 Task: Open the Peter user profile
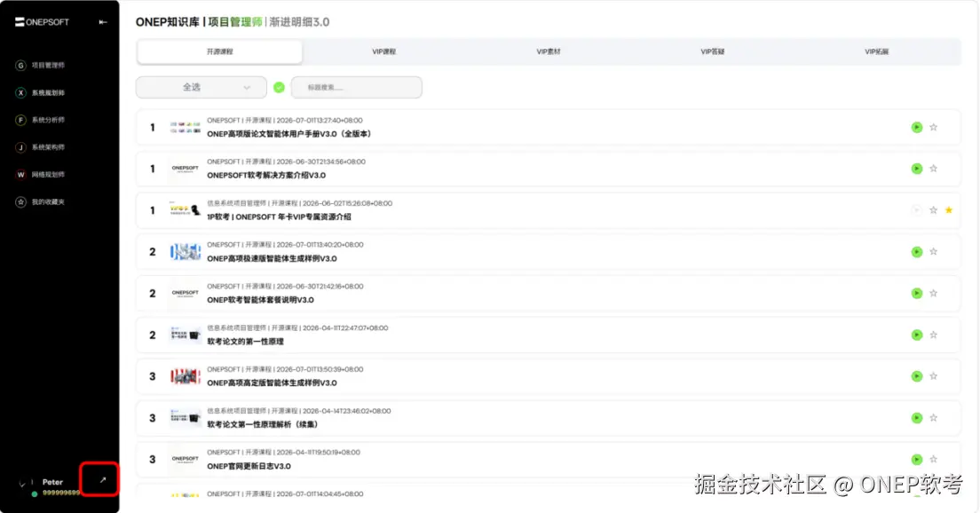point(53,482)
